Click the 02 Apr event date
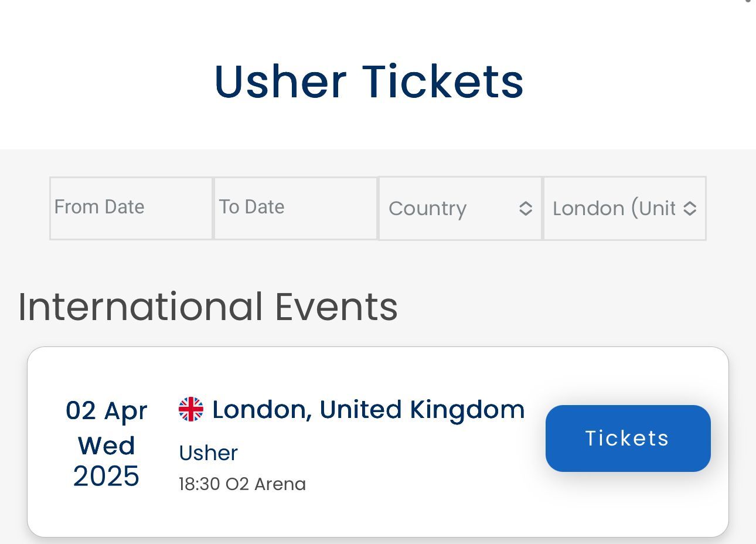Screen dimensions: 756x544 pos(106,410)
